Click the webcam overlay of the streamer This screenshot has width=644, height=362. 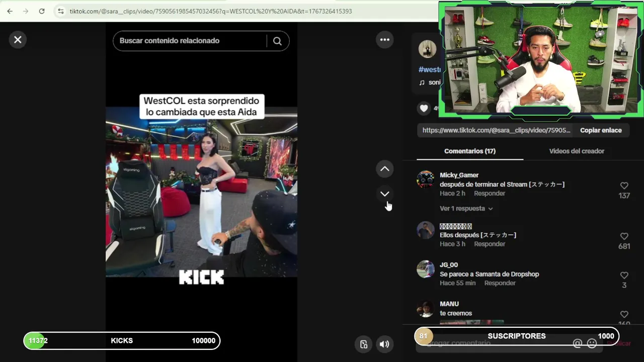pyautogui.click(x=541, y=60)
